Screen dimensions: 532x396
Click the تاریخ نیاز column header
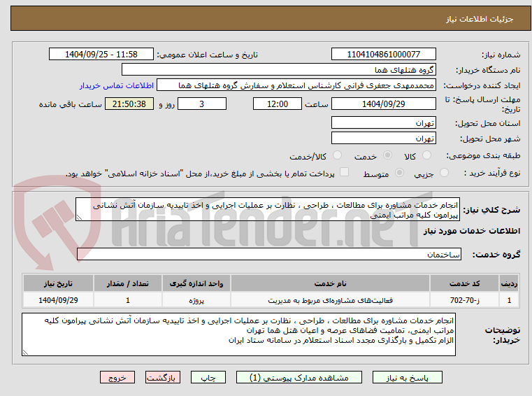tap(58, 283)
